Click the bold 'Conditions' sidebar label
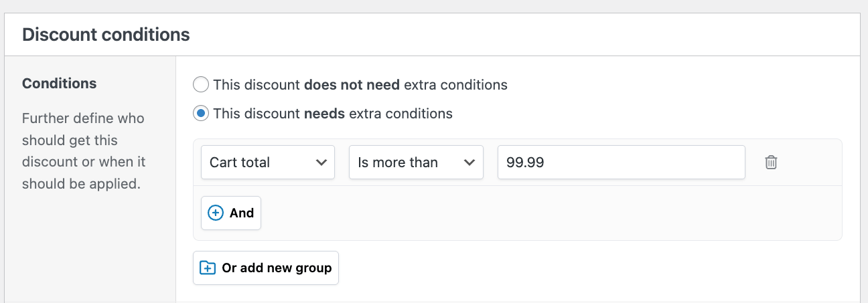Viewport: 868px width, 303px height. [59, 84]
